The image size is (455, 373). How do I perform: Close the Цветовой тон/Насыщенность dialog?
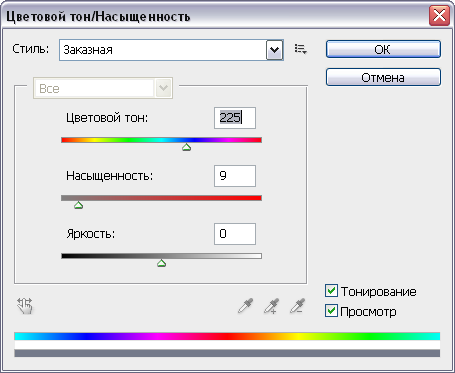tap(439, 15)
